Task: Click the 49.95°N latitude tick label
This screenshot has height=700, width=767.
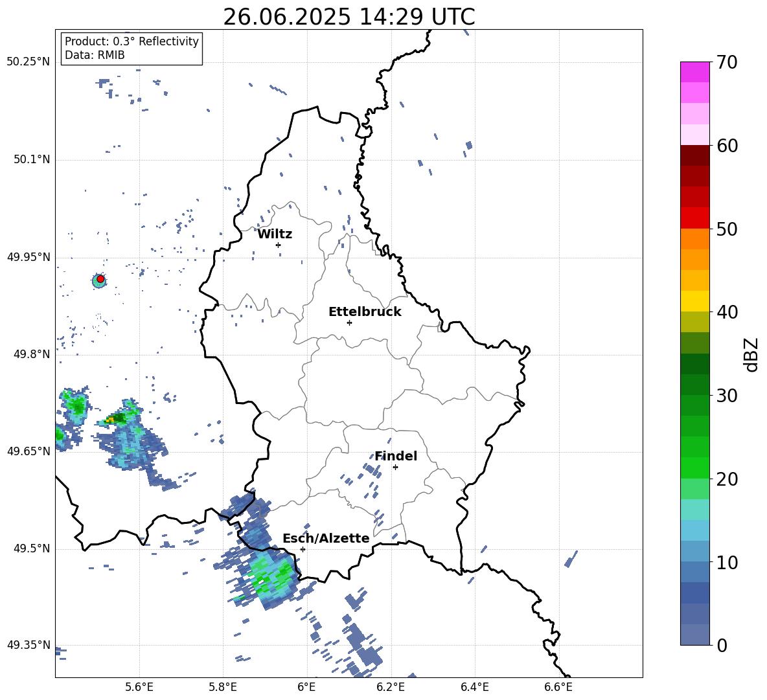Action: [29, 258]
